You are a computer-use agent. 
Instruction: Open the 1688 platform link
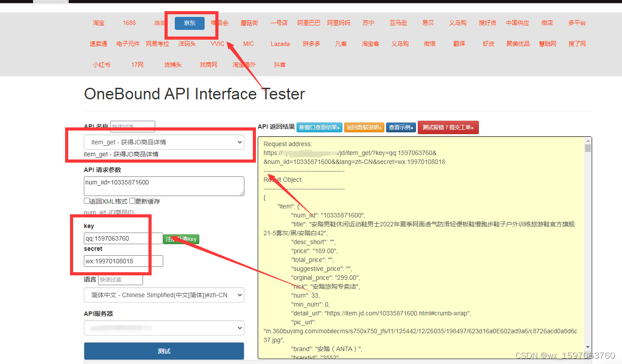point(129,23)
